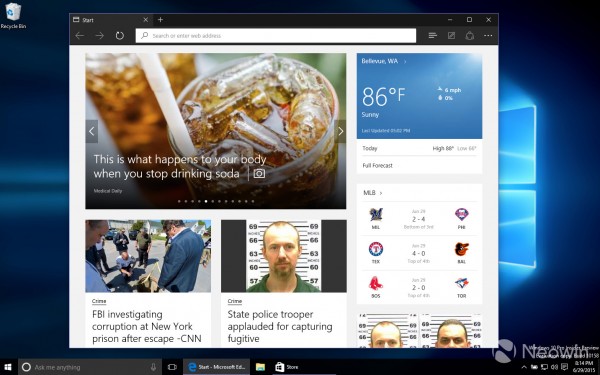Screen dimensions: 600x375
Task: Open the Recycle Bin desktop icon
Action: (x=13, y=15)
